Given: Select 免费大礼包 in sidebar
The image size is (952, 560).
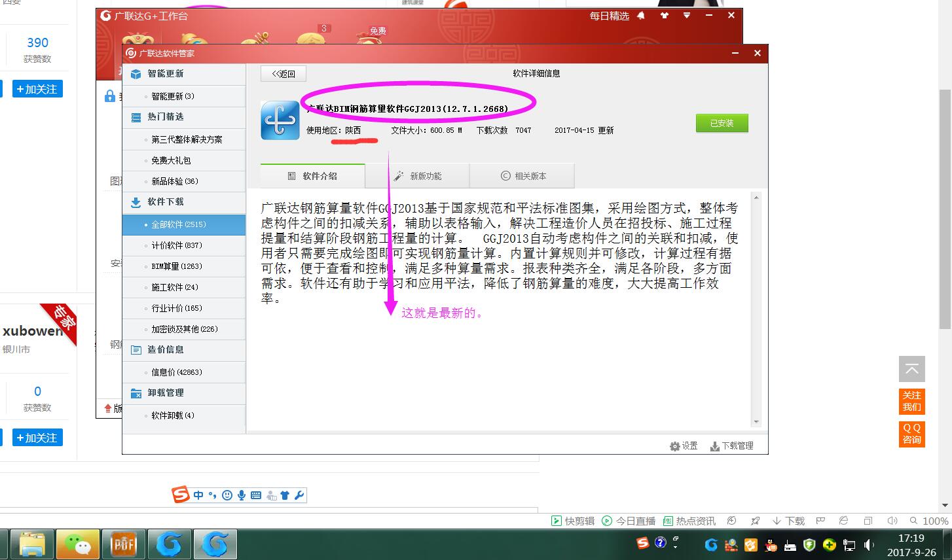Looking at the screenshot, I should 184,160.
